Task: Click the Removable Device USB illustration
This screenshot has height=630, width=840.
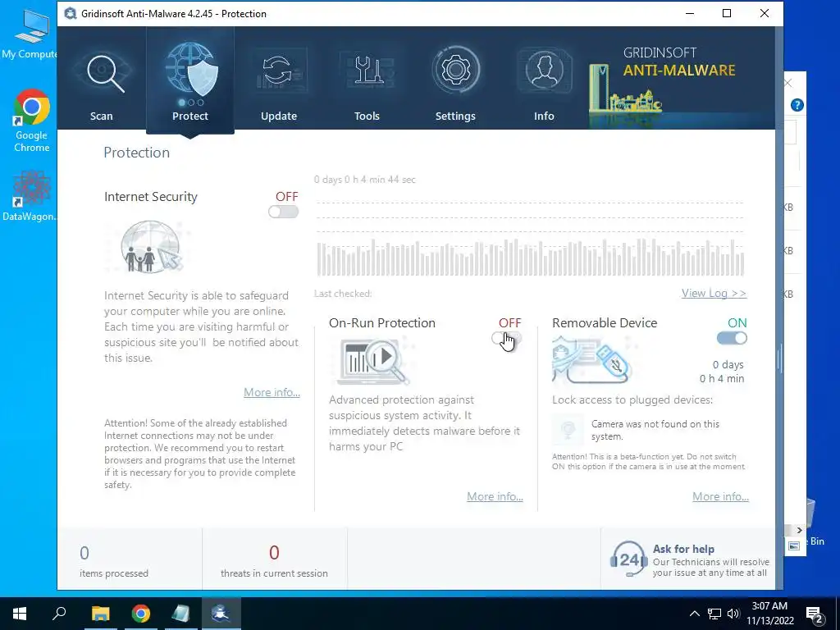Action: (592, 359)
